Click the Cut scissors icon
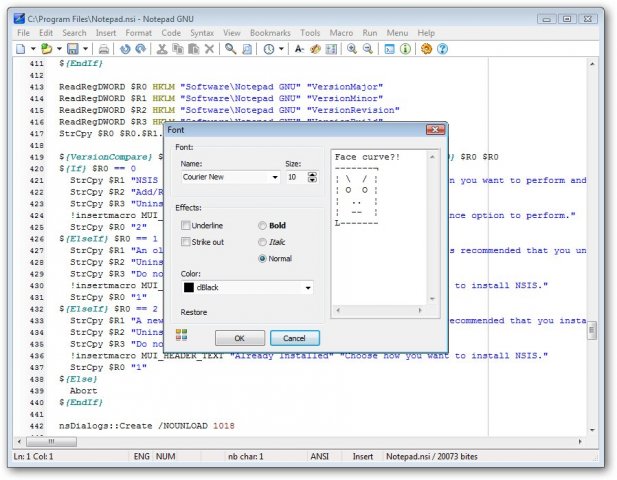 coord(160,48)
